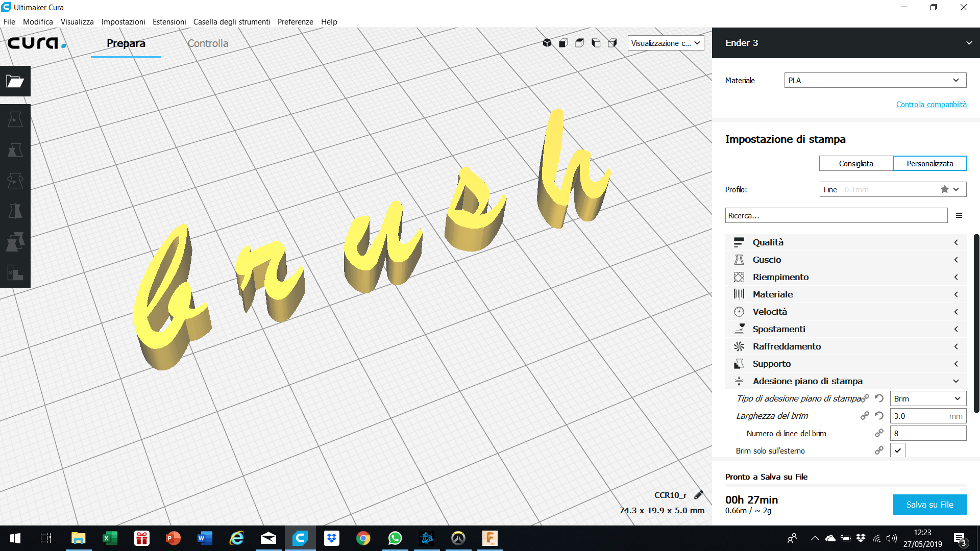Switch to Consigliata print setup mode
The height and width of the screenshot is (551, 980).
[x=856, y=163]
